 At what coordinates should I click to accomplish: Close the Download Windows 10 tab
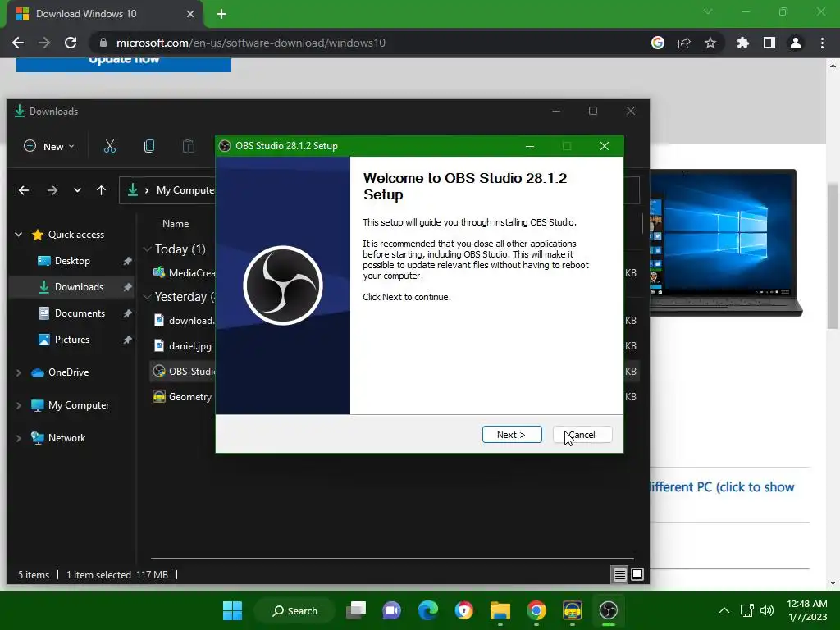pos(190,14)
